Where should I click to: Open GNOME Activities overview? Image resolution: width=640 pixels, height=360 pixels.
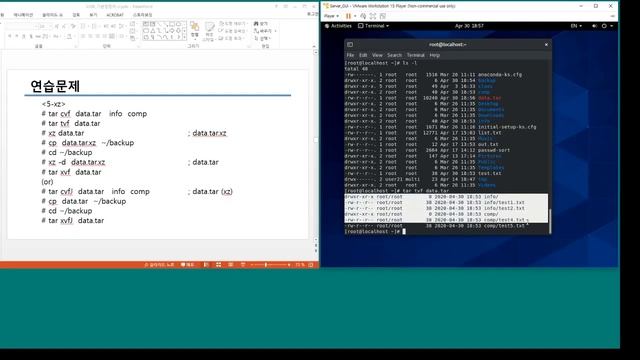click(x=338, y=26)
